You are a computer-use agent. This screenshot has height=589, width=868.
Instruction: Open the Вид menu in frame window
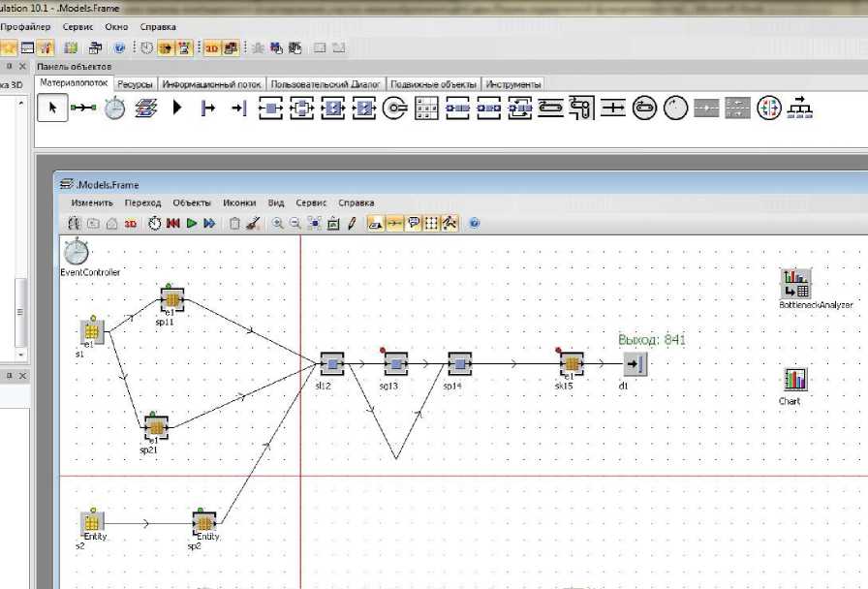coord(276,203)
